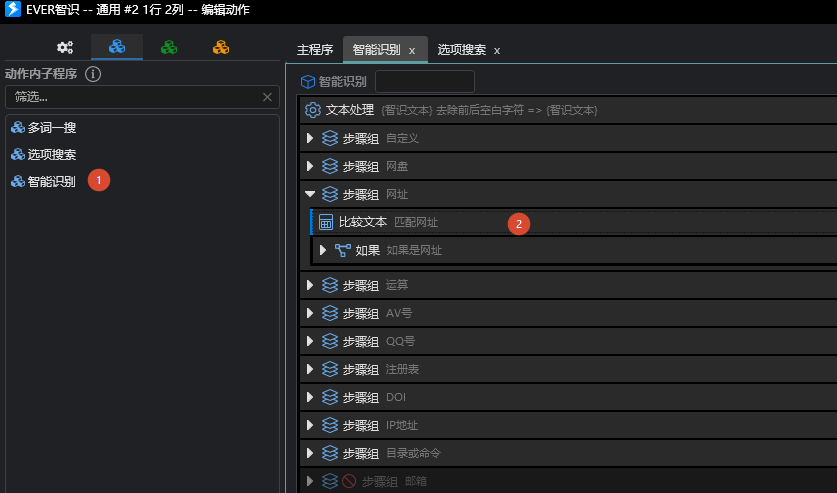Screen dimensions: 837x493
Task: Click the gear icon of 文本处理 step
Action: click(313, 110)
